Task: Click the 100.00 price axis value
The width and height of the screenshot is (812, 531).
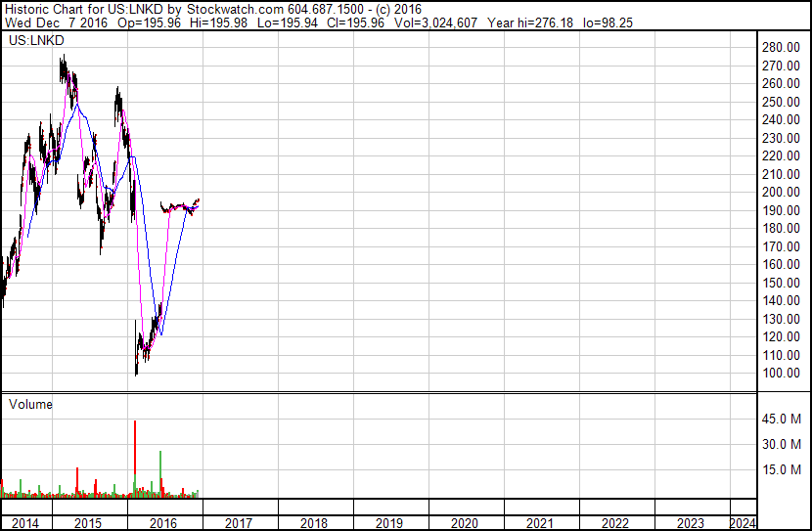Action: click(x=781, y=374)
